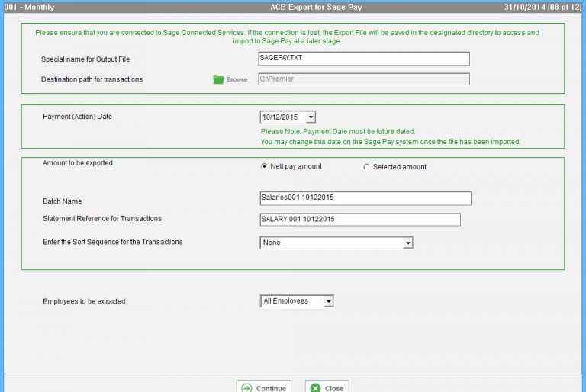Click the green Close X icon
The image size is (586, 392).
[315, 388]
